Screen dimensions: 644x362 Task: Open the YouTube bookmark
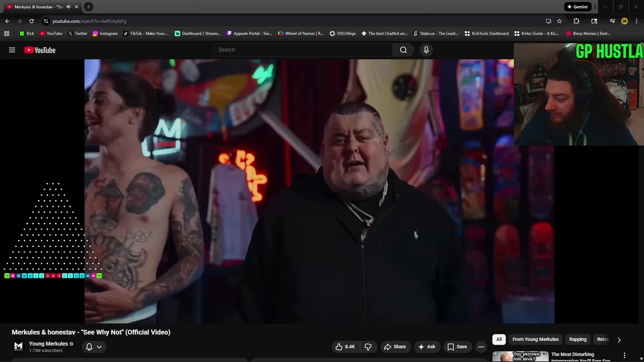tap(51, 33)
